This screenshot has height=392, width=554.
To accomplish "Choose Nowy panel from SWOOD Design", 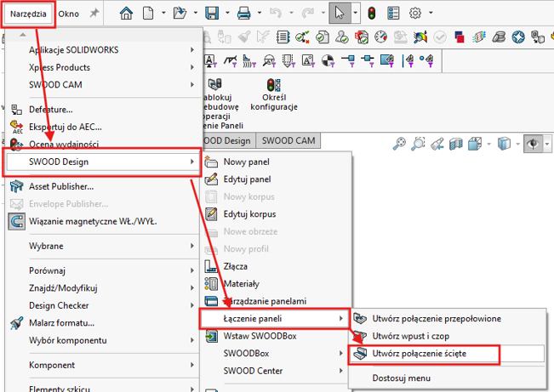I will point(246,162).
